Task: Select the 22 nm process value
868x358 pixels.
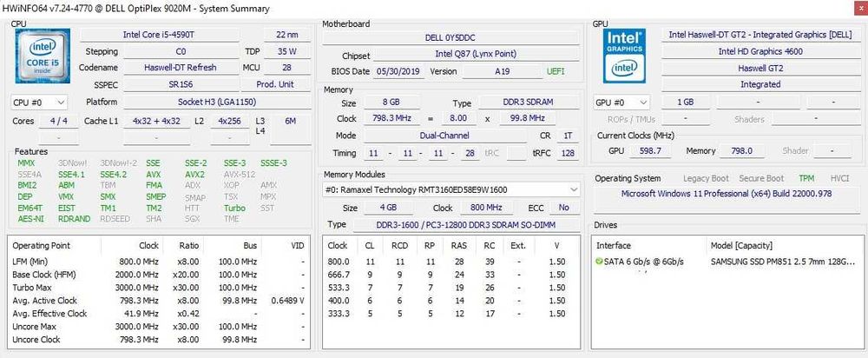Action: point(286,35)
